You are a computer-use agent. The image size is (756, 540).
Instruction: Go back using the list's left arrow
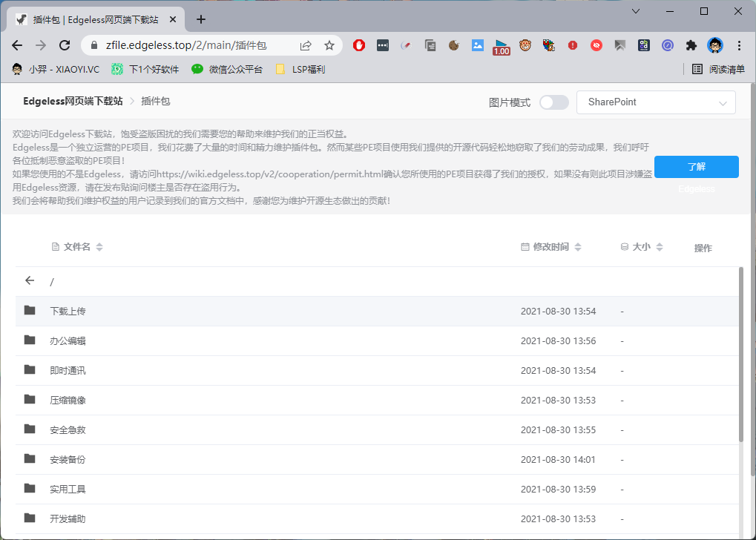pos(30,280)
